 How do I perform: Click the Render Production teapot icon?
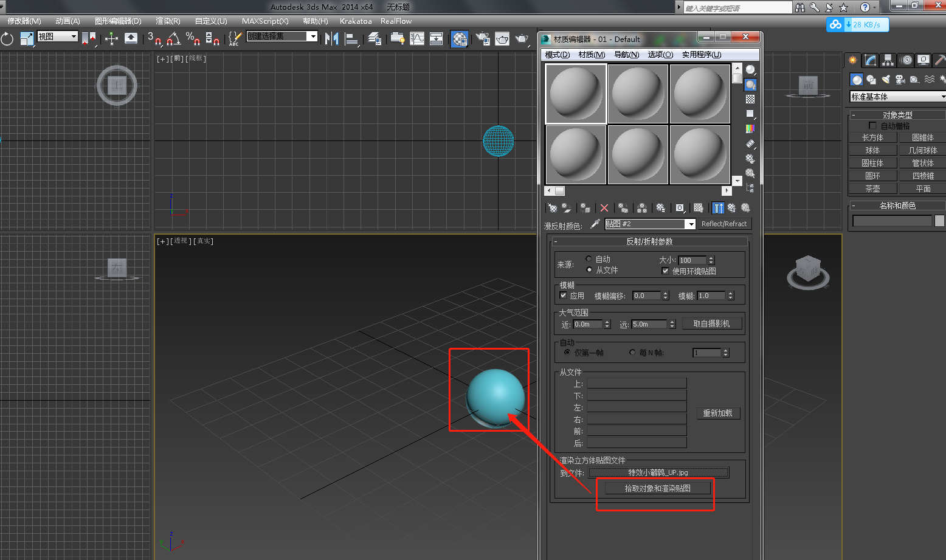pos(522,39)
